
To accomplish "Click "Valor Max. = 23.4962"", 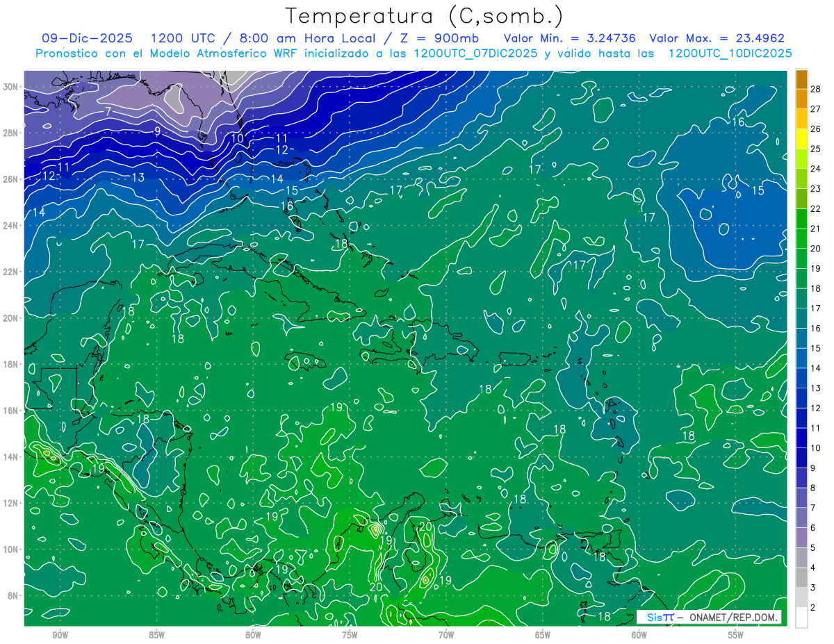I will tap(717, 38).
